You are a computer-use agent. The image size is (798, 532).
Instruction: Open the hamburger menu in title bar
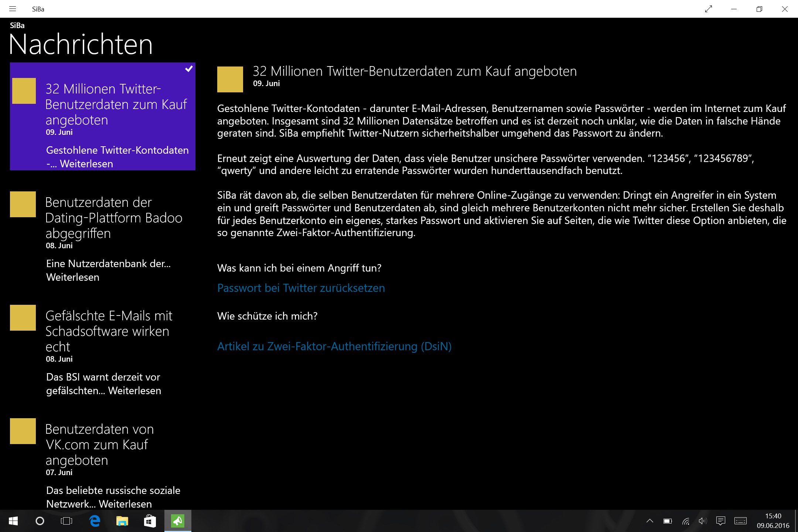13,9
